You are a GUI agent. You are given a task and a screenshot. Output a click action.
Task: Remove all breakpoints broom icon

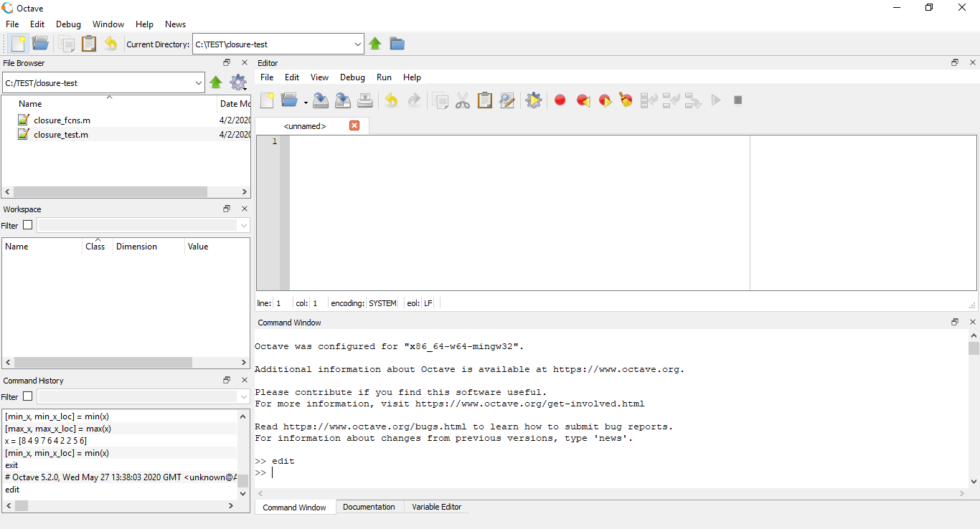click(626, 100)
